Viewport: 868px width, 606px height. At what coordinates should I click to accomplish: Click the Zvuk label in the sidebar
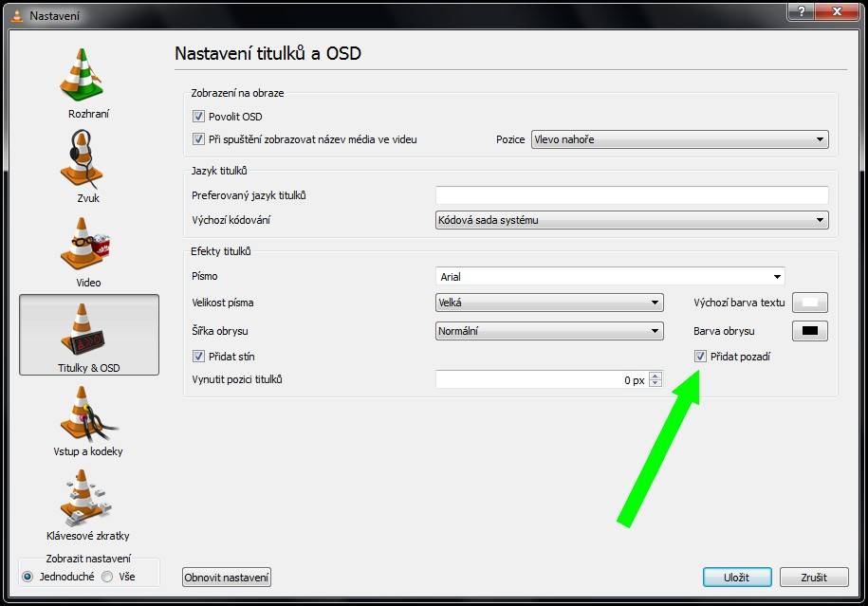[x=88, y=197]
